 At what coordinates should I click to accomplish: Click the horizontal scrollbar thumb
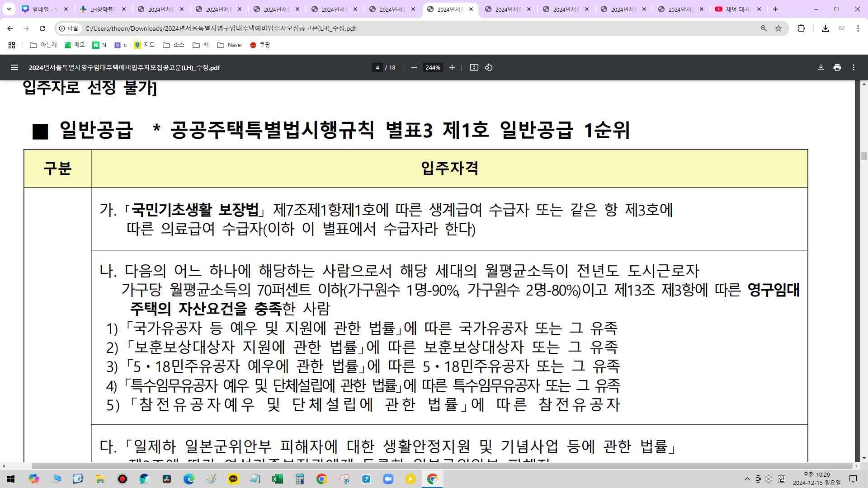coord(442,466)
